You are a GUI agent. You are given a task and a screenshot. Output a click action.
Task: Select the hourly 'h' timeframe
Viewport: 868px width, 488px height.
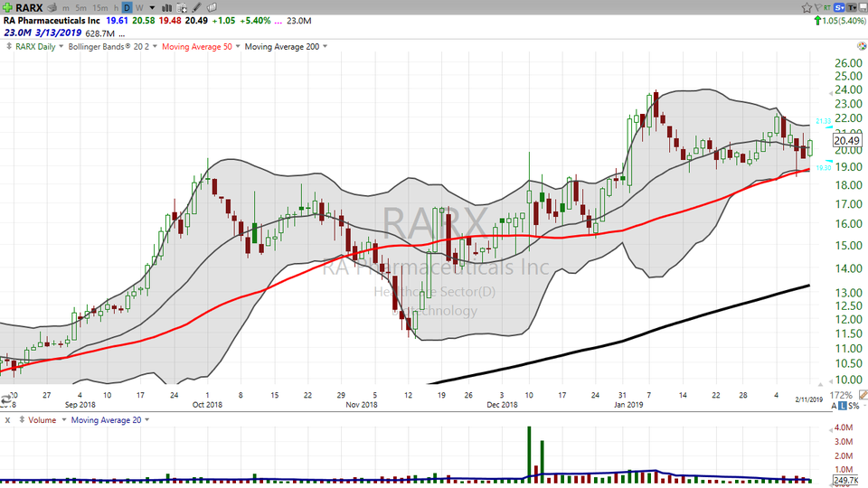pyautogui.click(x=117, y=8)
